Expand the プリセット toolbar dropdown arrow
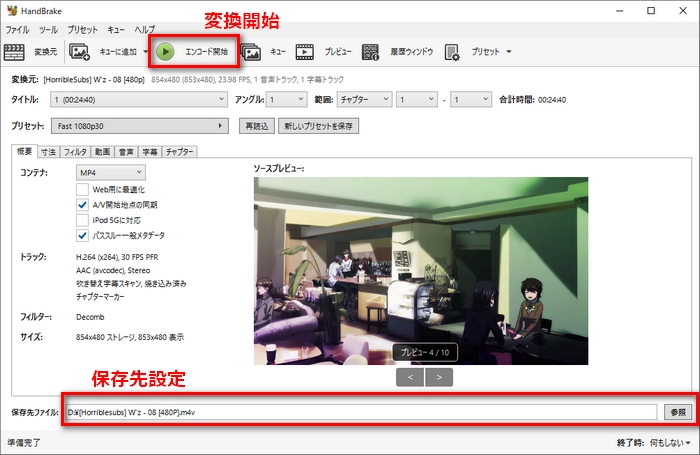 point(508,52)
